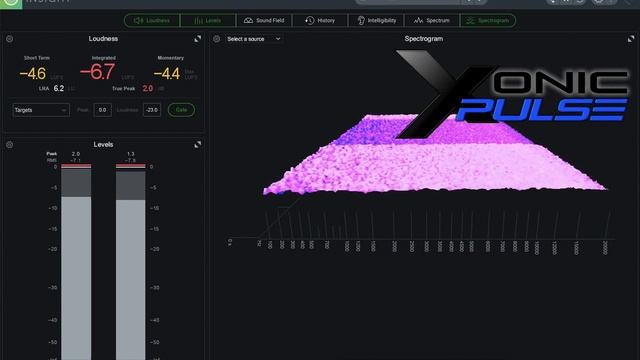Image resolution: width=640 pixels, height=360 pixels.
Task: Click the Short Term value -4.6
Action: 33,74
